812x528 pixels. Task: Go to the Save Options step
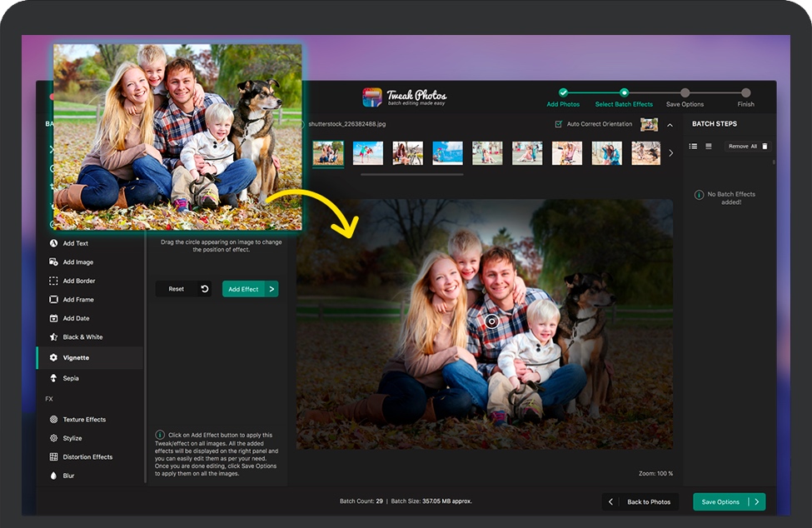coord(685,93)
